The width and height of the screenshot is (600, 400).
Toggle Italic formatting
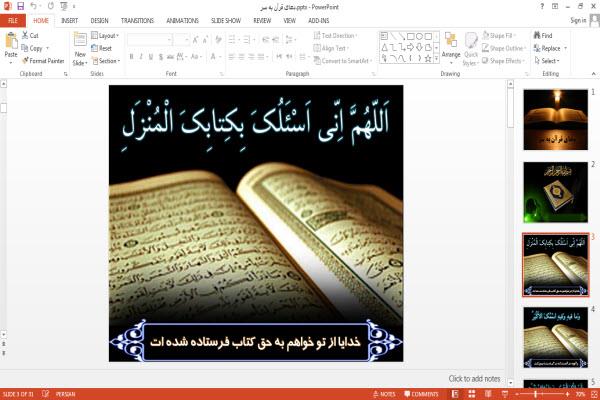pyautogui.click(x=141, y=57)
